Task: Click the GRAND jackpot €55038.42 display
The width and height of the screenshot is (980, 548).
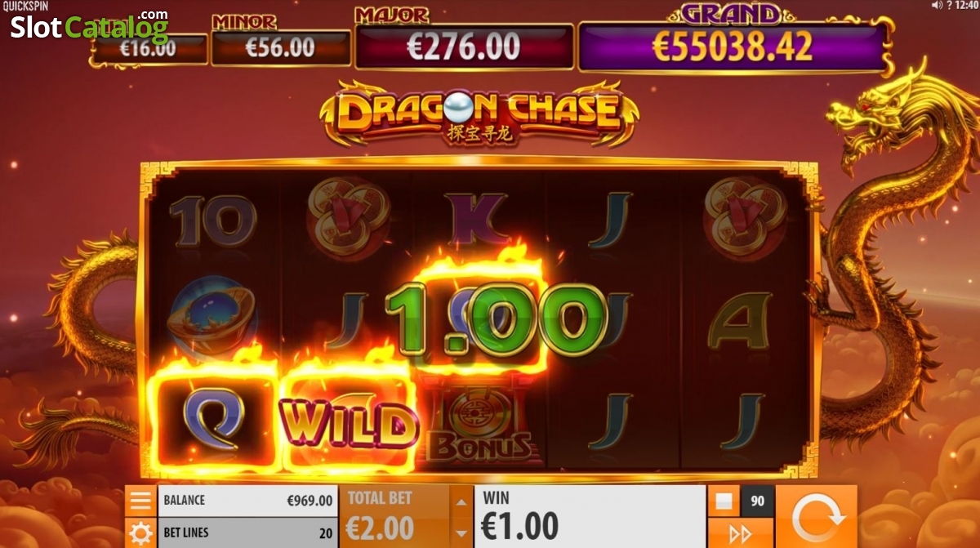Action: click(733, 46)
